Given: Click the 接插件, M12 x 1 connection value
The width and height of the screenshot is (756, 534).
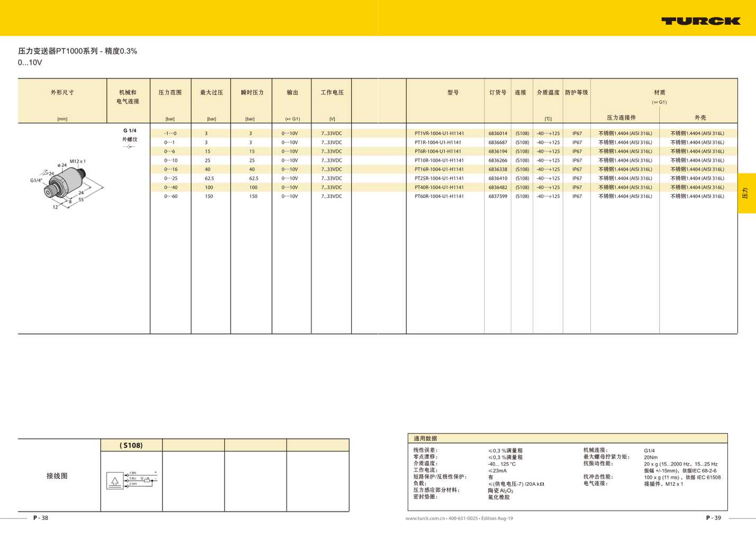Looking at the screenshot, I should pos(663,484).
